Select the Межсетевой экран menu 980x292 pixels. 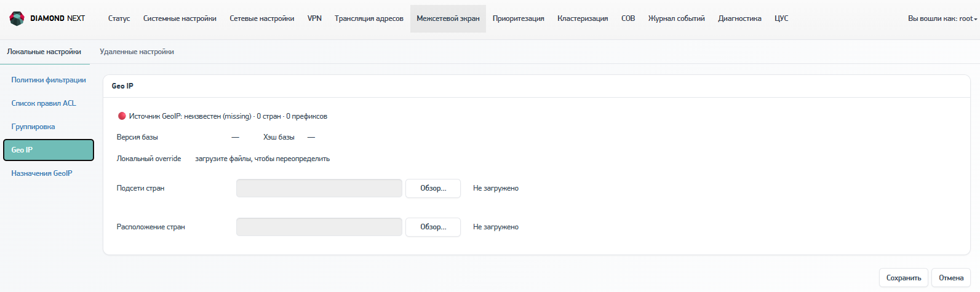(448, 18)
